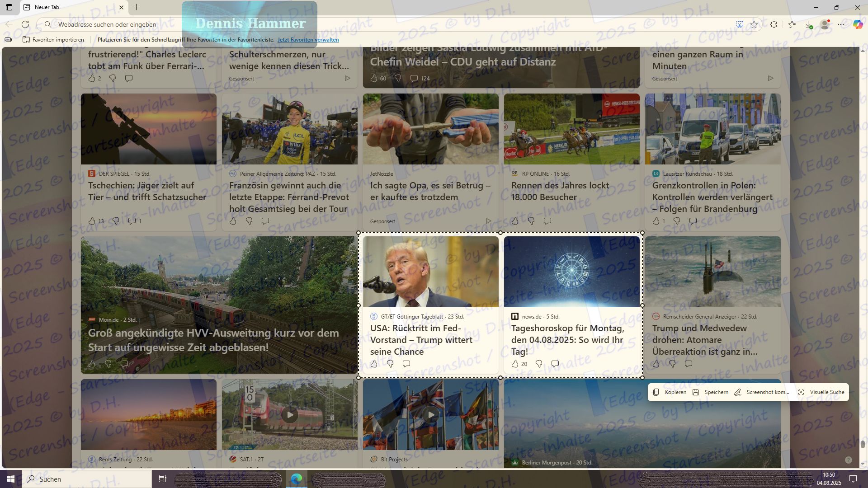Open the Favorites list icon

(x=792, y=24)
